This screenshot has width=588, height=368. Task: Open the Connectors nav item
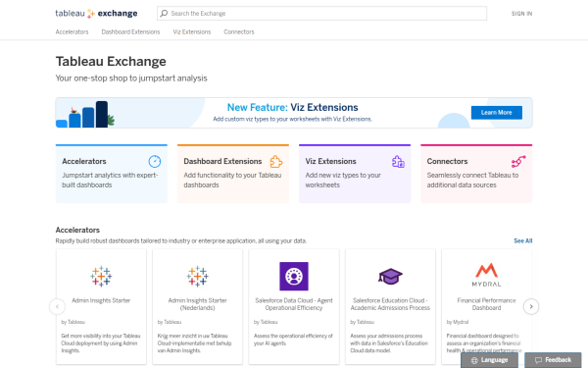coord(239,32)
